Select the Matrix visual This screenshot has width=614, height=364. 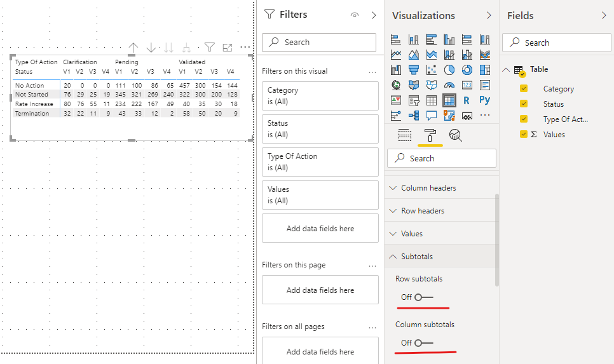coord(449,100)
